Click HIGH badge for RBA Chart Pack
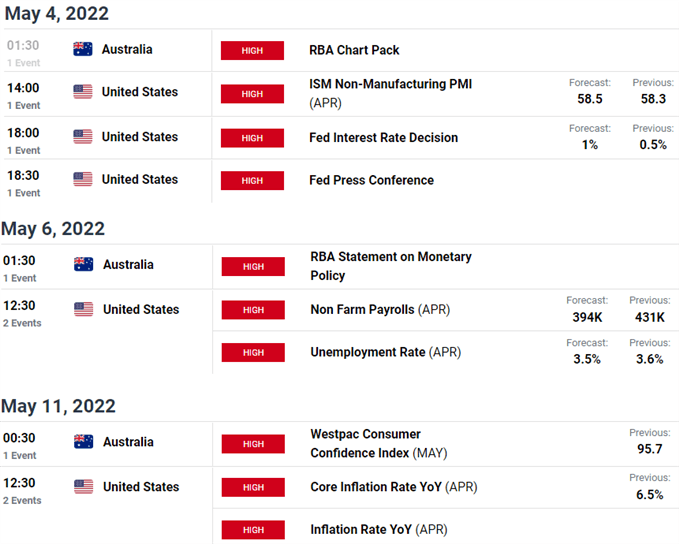 click(252, 50)
